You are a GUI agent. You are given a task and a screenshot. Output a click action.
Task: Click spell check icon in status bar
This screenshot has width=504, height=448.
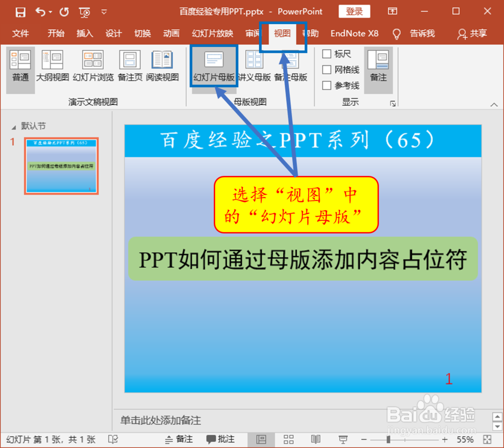pos(113,439)
